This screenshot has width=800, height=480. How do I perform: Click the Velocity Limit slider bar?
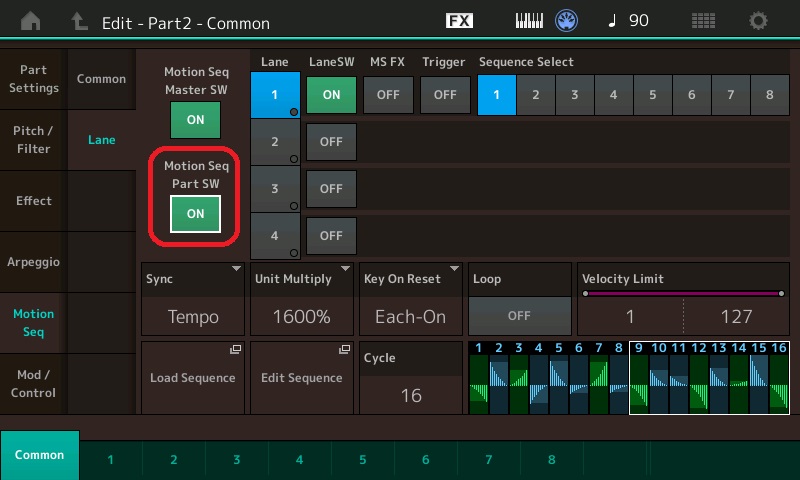(682, 294)
